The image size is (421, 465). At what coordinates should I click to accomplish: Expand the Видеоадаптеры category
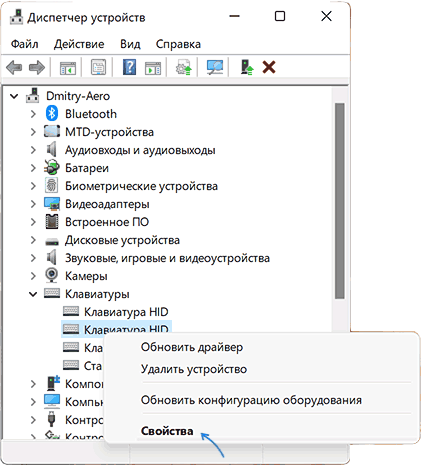pyautogui.click(x=33, y=204)
